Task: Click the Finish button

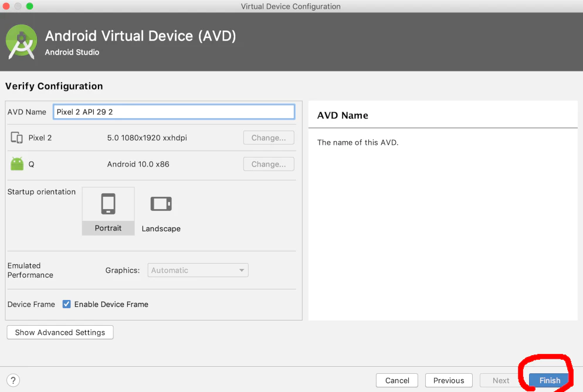Action: tap(550, 380)
